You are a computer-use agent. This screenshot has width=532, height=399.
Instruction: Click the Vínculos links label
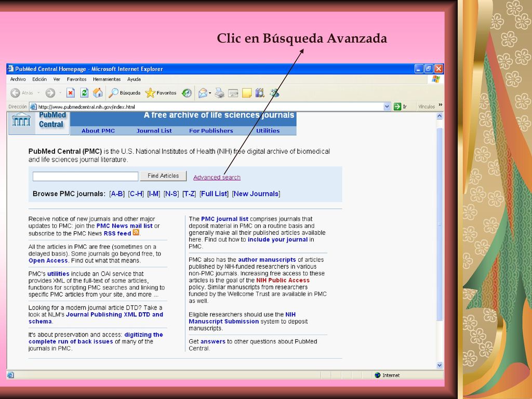point(427,107)
